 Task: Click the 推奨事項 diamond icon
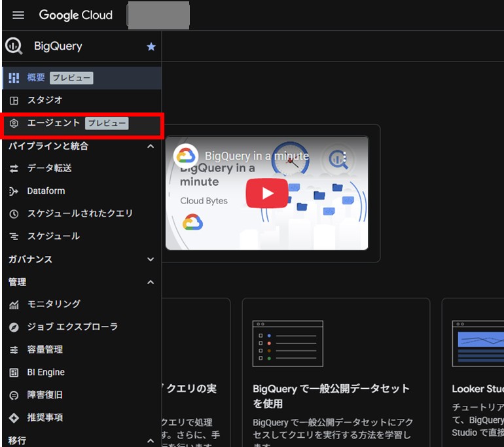pyautogui.click(x=14, y=418)
